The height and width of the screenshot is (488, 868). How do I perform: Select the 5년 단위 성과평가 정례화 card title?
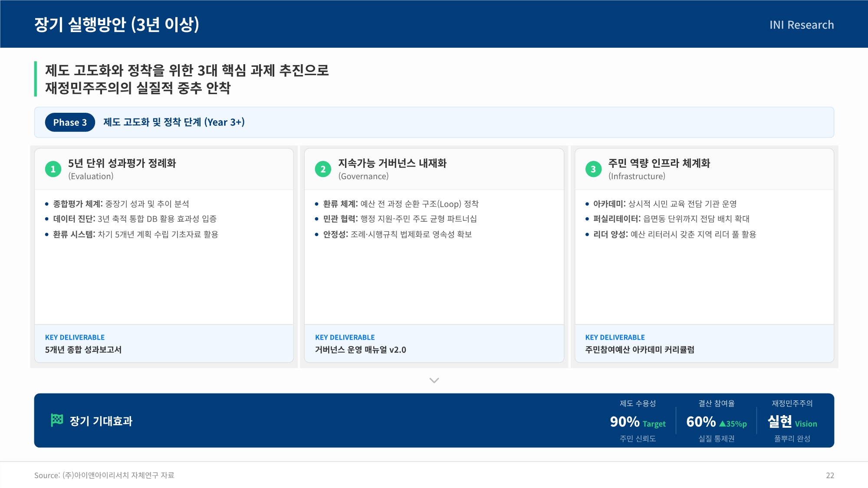pyautogui.click(x=122, y=163)
